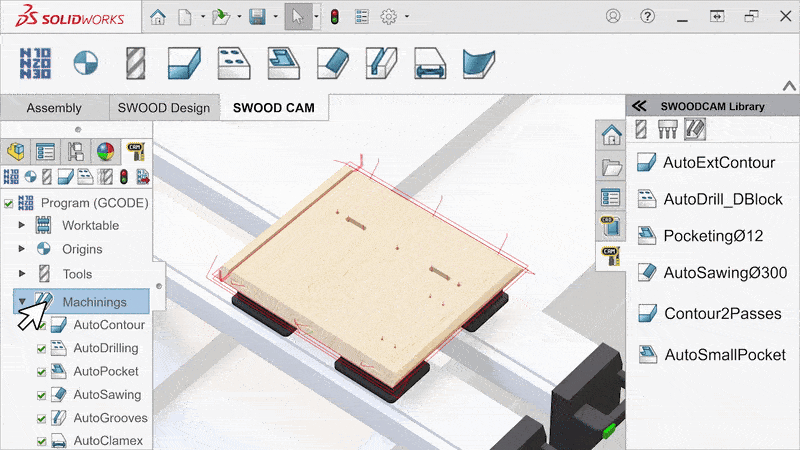Open the file properties list icon
Viewport: 800px width, 450px height.
[362, 17]
